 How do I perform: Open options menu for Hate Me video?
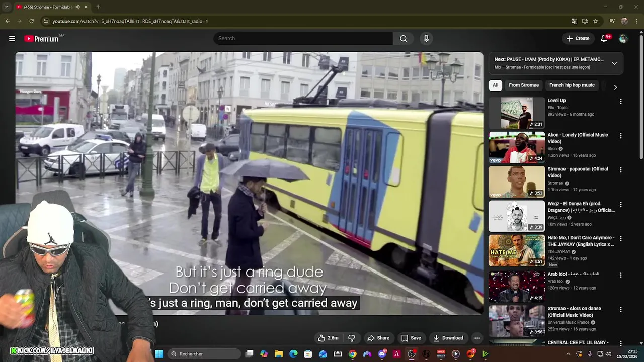[620, 239]
